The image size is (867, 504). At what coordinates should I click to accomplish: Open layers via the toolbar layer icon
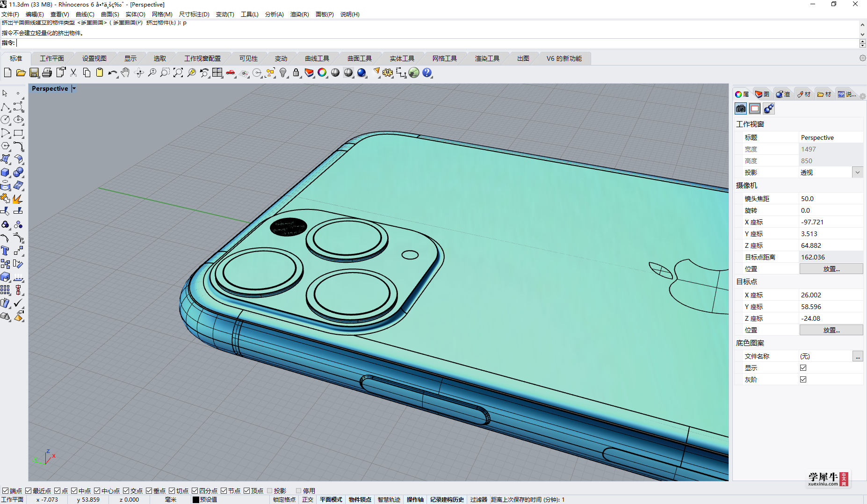pyautogui.click(x=309, y=72)
